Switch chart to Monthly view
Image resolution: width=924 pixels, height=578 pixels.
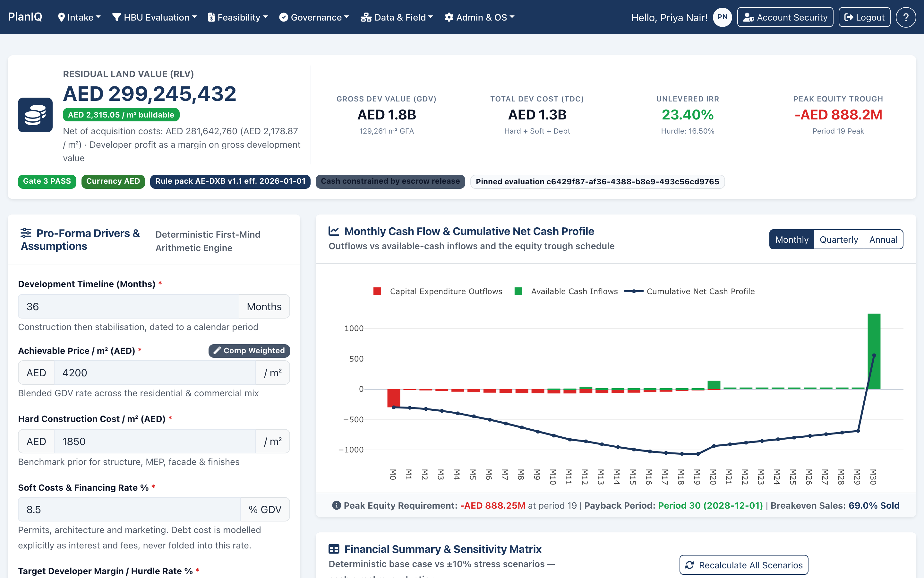791,239
